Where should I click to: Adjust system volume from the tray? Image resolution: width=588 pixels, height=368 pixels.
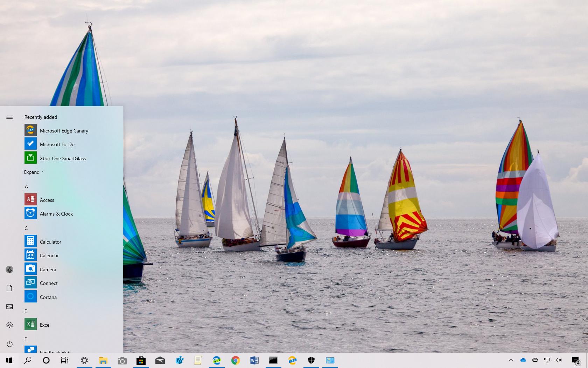559,360
